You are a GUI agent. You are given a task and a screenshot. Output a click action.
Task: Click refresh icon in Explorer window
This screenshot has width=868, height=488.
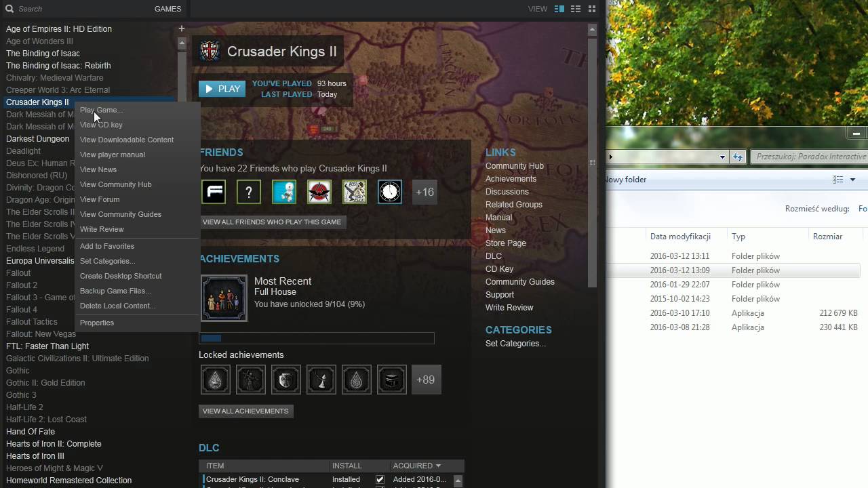(738, 157)
